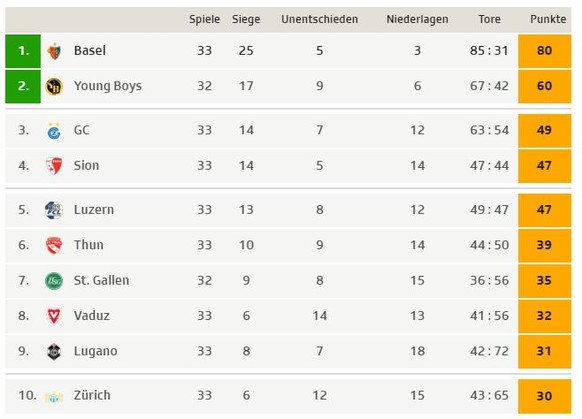Open the Basel team name link
The height and width of the screenshot is (419, 582).
[x=90, y=50]
